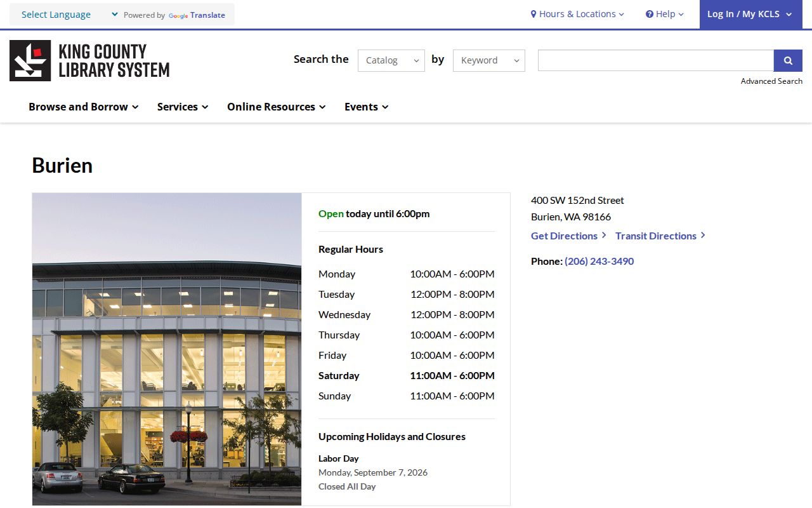Viewport: 812px width, 508px height.
Task: Click the Closed All Day note
Action: point(347,486)
